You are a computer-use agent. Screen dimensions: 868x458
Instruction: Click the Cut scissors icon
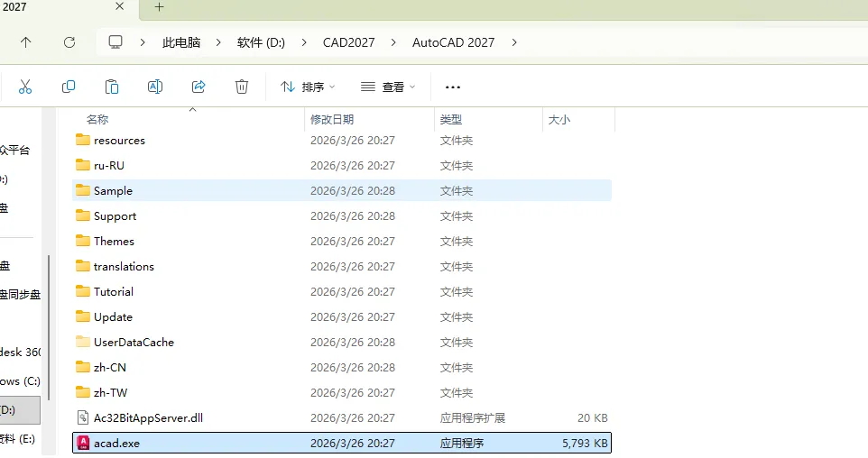(25, 87)
